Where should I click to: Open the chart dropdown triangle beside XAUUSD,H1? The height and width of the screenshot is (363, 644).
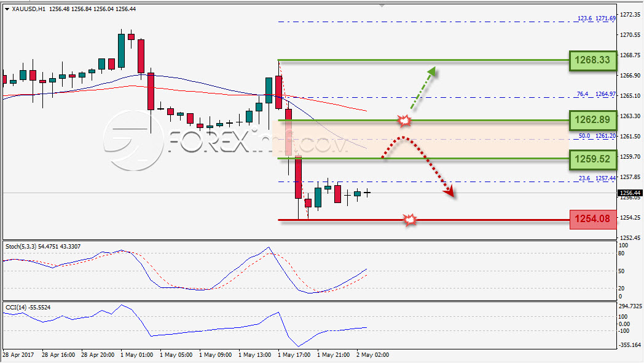[x=7, y=9]
